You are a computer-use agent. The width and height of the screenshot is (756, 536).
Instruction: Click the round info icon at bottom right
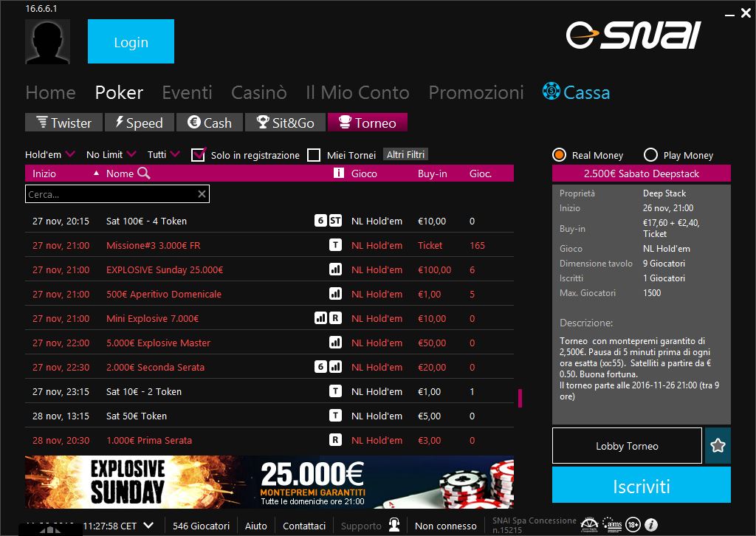(x=651, y=525)
